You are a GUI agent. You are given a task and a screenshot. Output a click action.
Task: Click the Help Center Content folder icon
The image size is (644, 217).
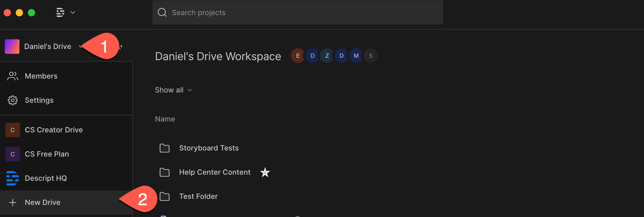pos(165,172)
